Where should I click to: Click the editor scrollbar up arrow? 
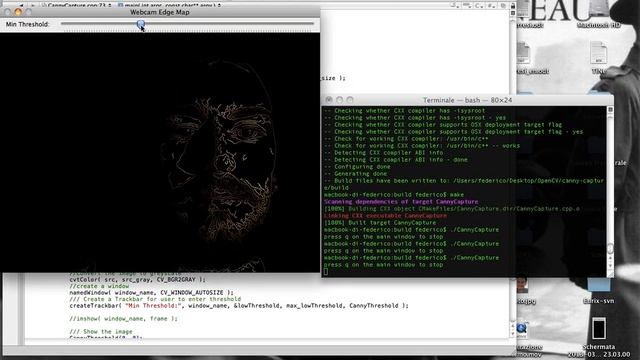(x=513, y=327)
